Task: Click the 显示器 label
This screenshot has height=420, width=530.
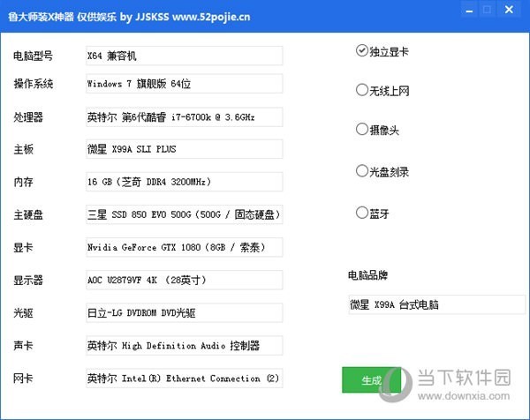Action: (28, 280)
